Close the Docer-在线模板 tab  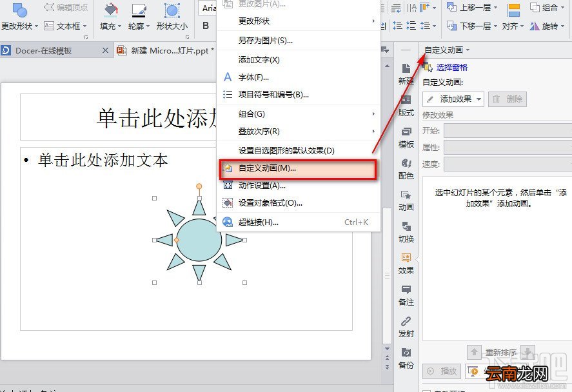coord(105,50)
